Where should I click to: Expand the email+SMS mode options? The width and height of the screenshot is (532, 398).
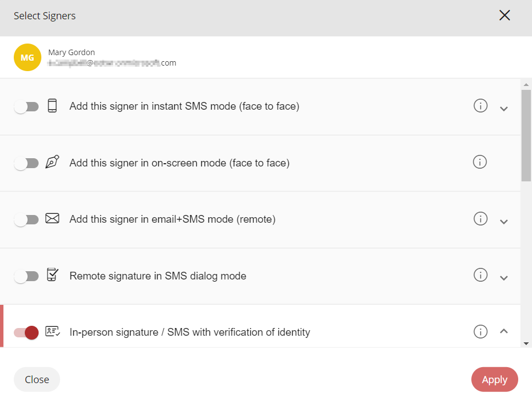tap(503, 222)
